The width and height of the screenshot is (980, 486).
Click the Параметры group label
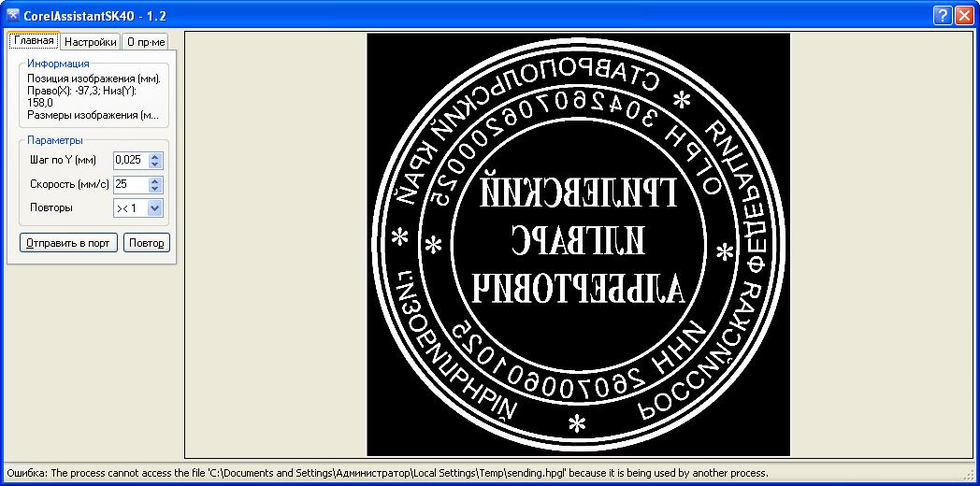pos(55,140)
